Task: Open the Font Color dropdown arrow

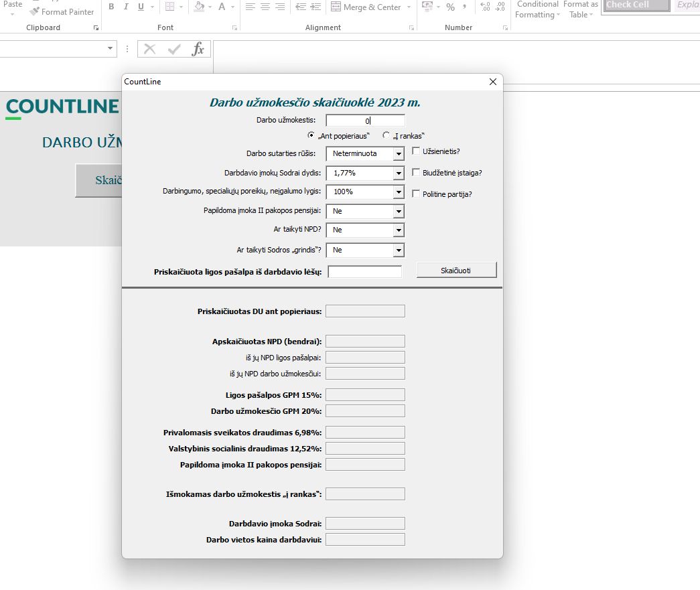Action: (x=232, y=7)
